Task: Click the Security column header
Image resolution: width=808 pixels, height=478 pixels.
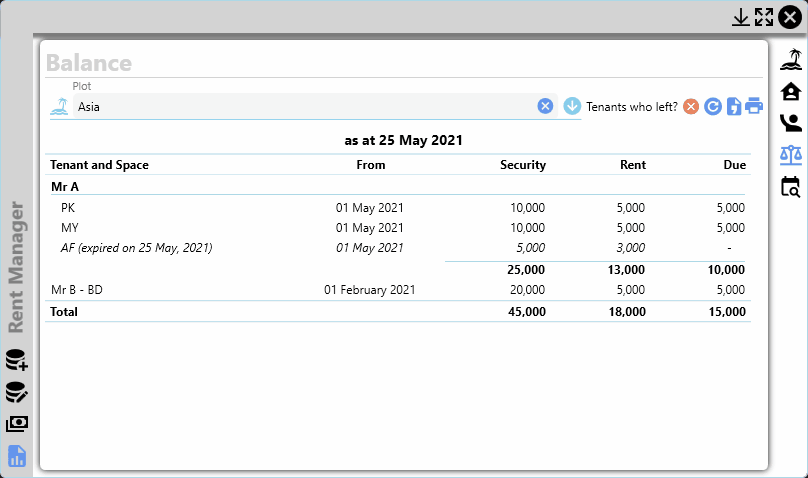Action: (523, 165)
